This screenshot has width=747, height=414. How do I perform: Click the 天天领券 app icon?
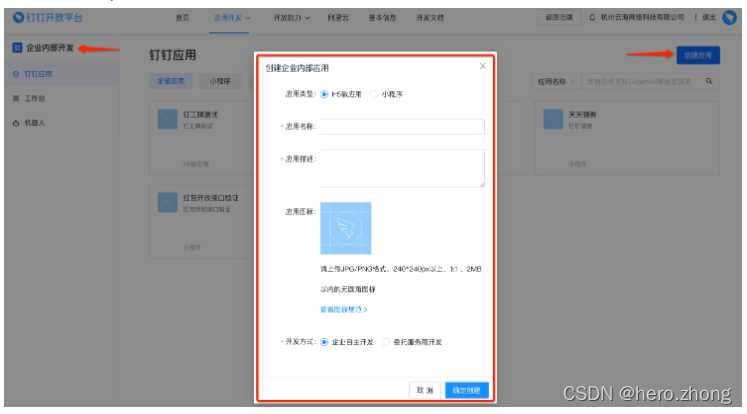[x=553, y=119]
